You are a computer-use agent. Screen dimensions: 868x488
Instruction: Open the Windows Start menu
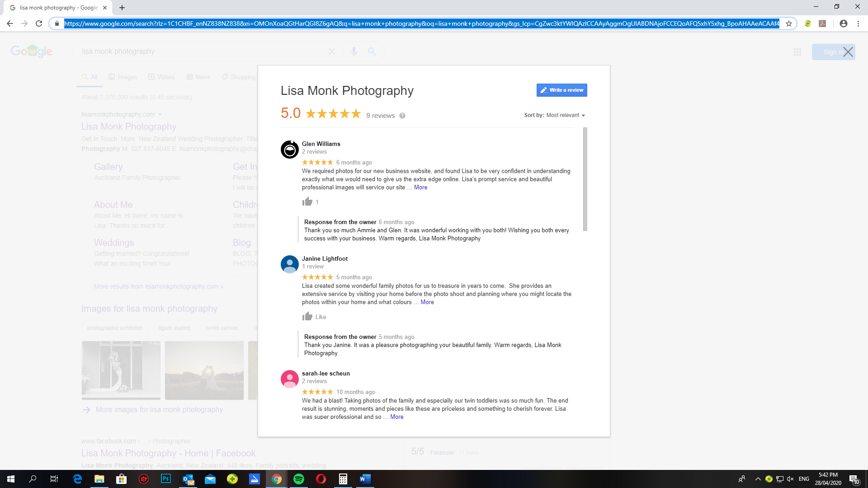(11, 479)
